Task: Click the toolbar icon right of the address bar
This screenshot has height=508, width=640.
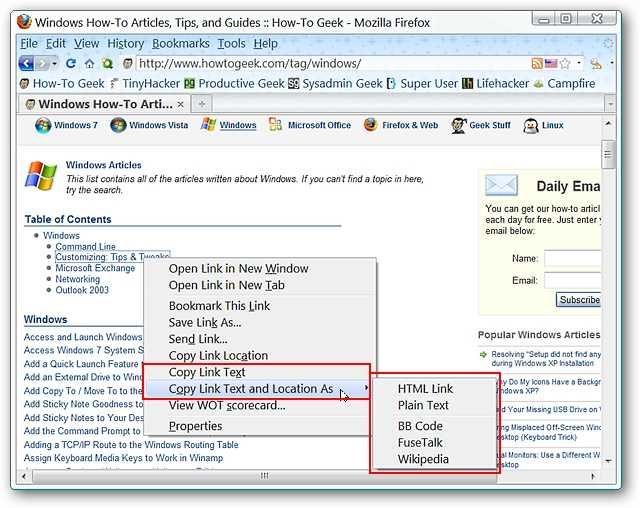Action: click(x=596, y=63)
